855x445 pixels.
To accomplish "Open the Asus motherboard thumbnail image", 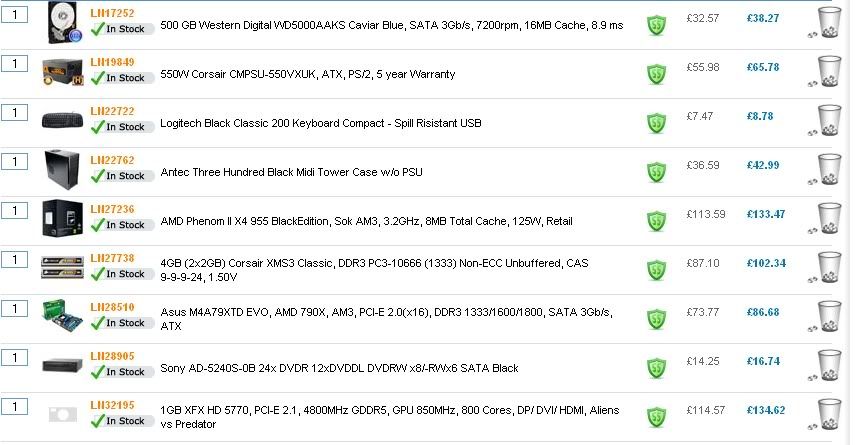I will (x=62, y=318).
